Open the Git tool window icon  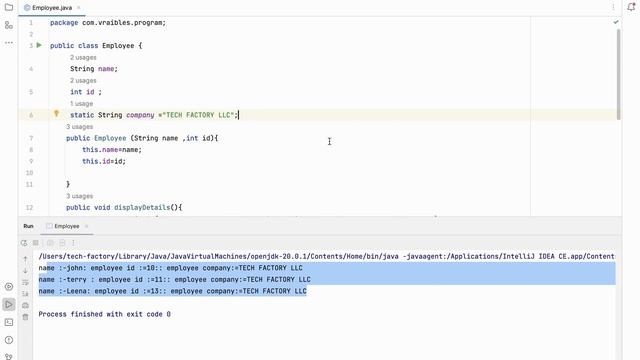click(9, 356)
